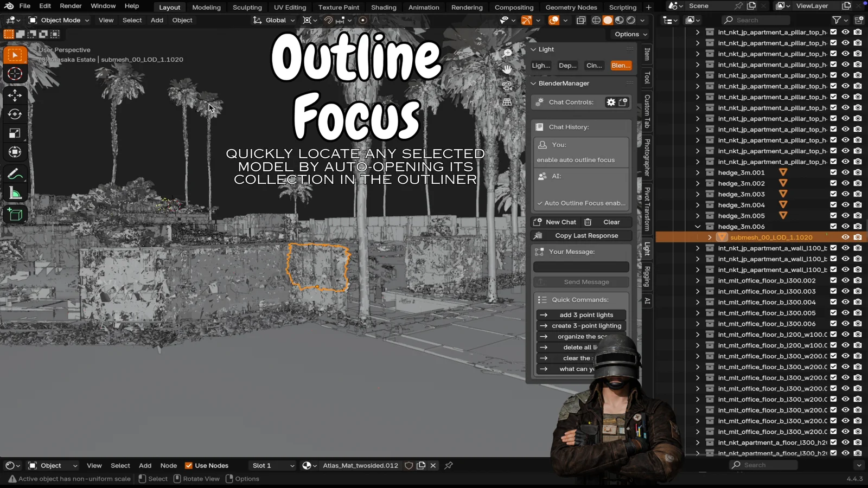Switch viewport to wireframe shading mode

click(596, 20)
